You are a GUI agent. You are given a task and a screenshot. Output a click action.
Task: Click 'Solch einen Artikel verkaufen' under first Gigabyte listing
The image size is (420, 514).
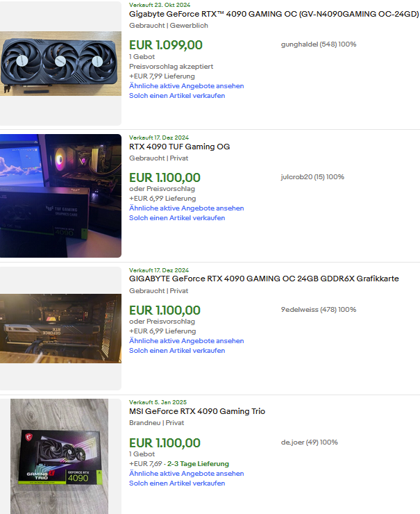[177, 96]
